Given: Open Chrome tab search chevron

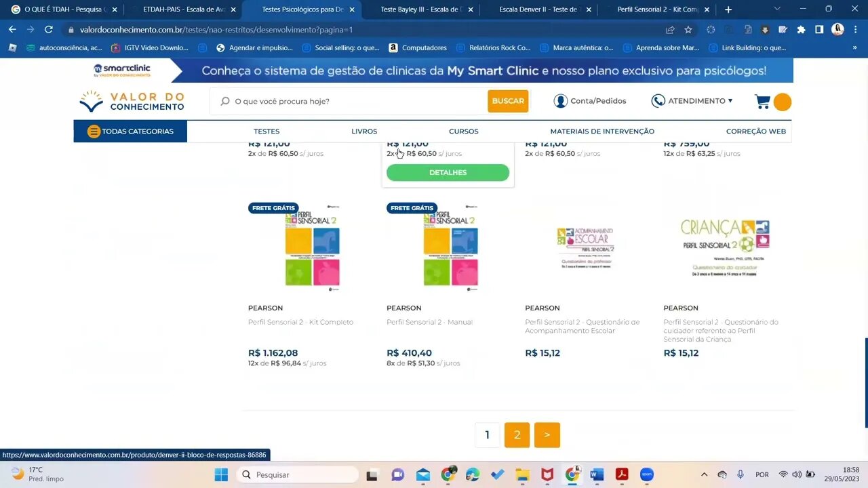Looking at the screenshot, I should click(x=777, y=9).
